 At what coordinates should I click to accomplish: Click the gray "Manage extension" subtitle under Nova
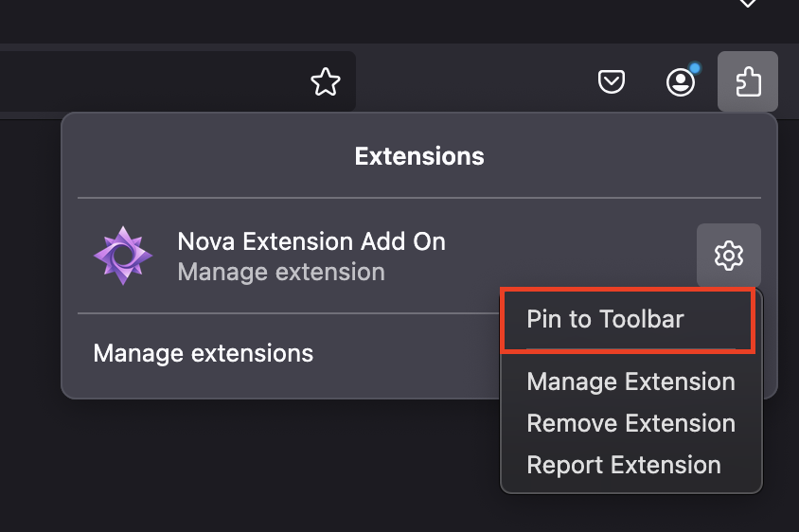tap(281, 273)
